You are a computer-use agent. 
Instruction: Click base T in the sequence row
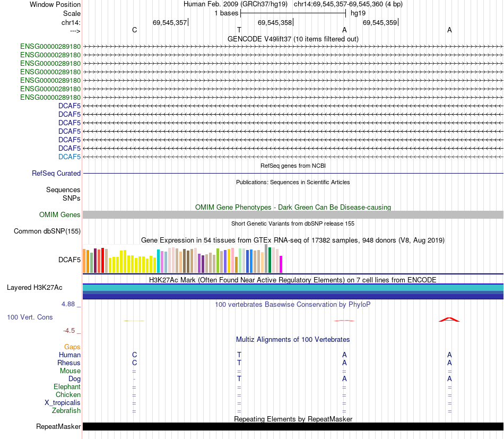[239, 30]
